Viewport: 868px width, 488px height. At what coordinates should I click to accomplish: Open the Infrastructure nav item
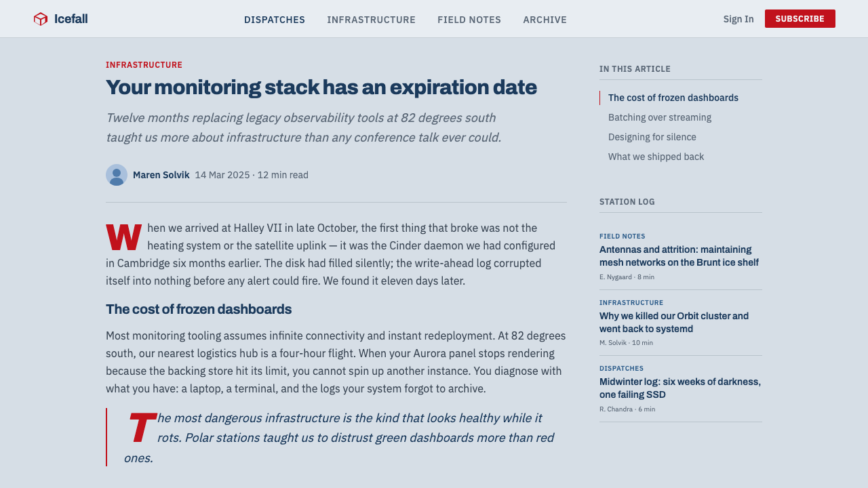pos(371,20)
